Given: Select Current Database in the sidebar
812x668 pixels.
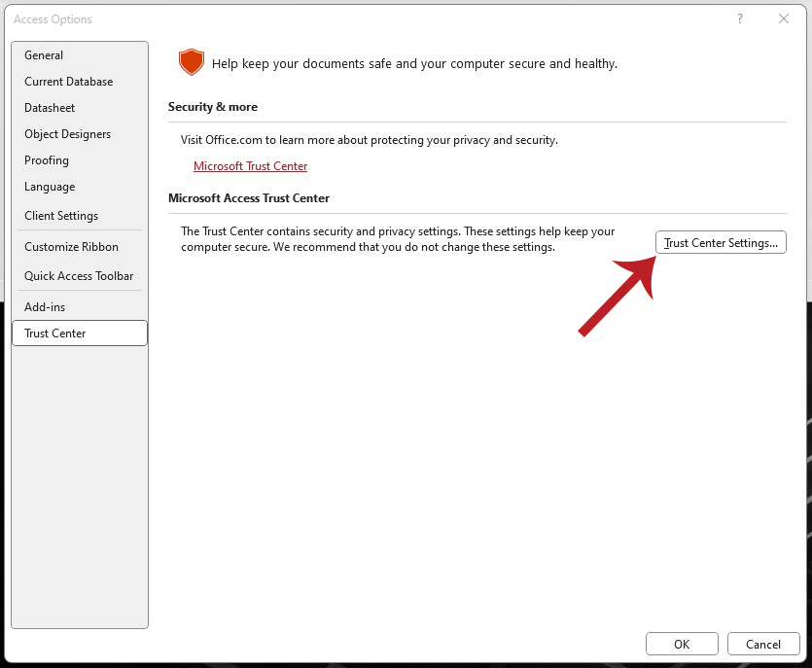Looking at the screenshot, I should (x=68, y=82).
